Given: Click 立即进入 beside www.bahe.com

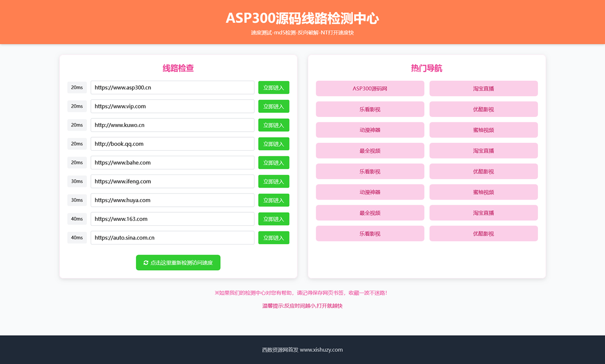Looking at the screenshot, I should tap(274, 162).
